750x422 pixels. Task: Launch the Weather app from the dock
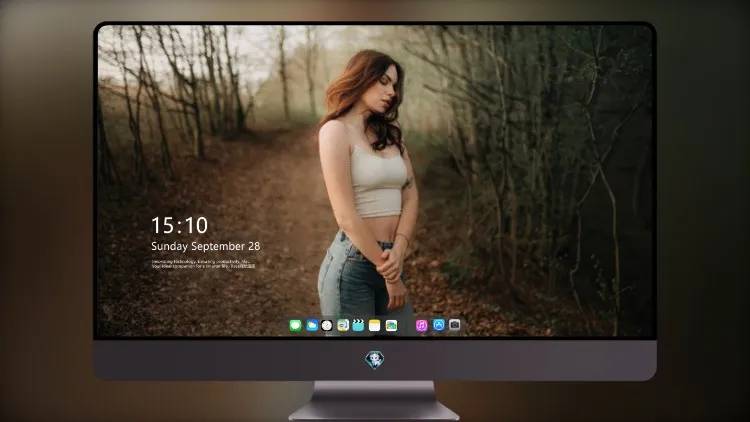click(x=312, y=325)
